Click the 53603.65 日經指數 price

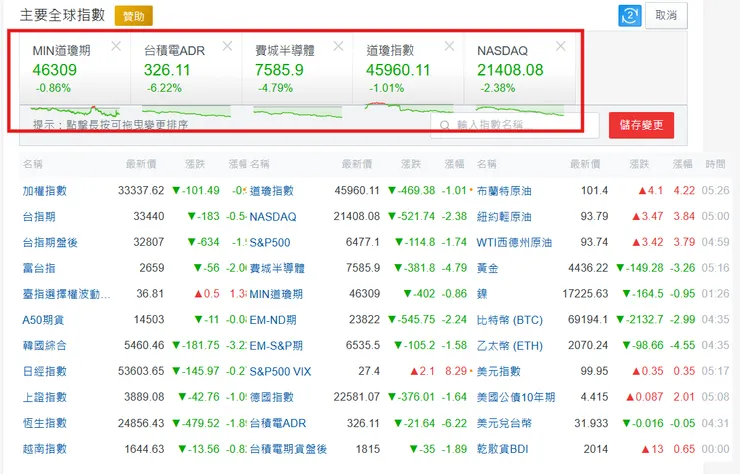coord(141,372)
